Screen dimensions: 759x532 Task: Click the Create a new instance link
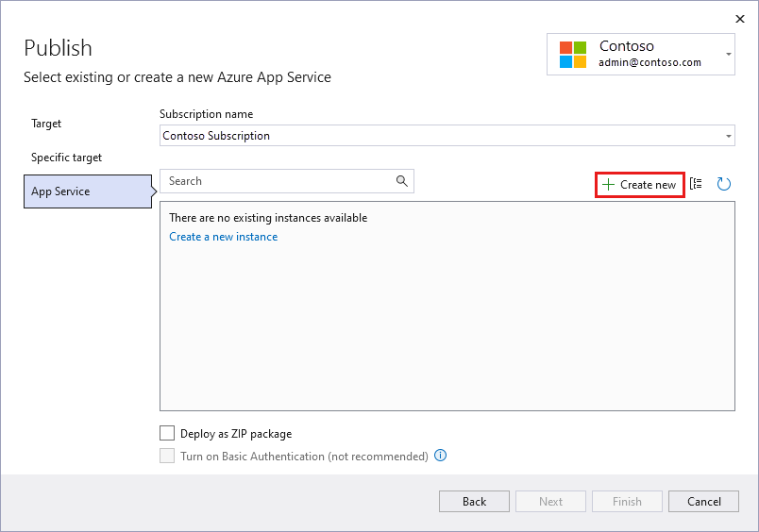(223, 237)
